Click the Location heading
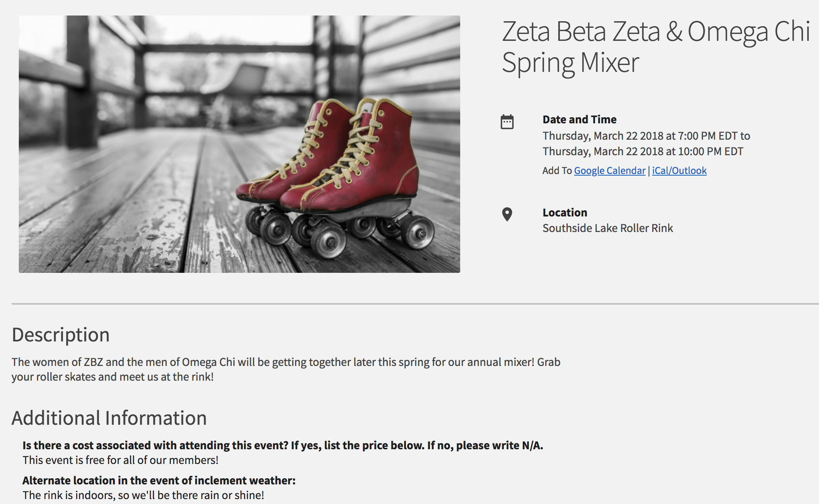This screenshot has width=819, height=504. [x=565, y=213]
